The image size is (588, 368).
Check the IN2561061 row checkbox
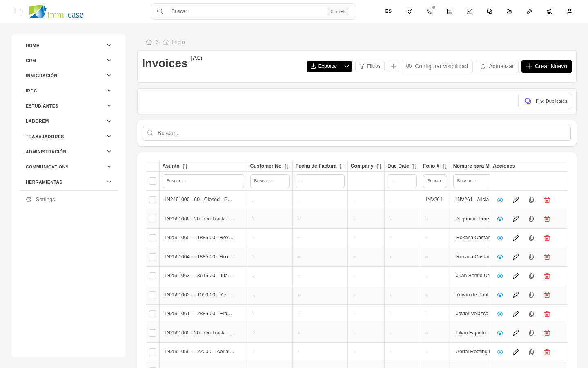tap(153, 314)
